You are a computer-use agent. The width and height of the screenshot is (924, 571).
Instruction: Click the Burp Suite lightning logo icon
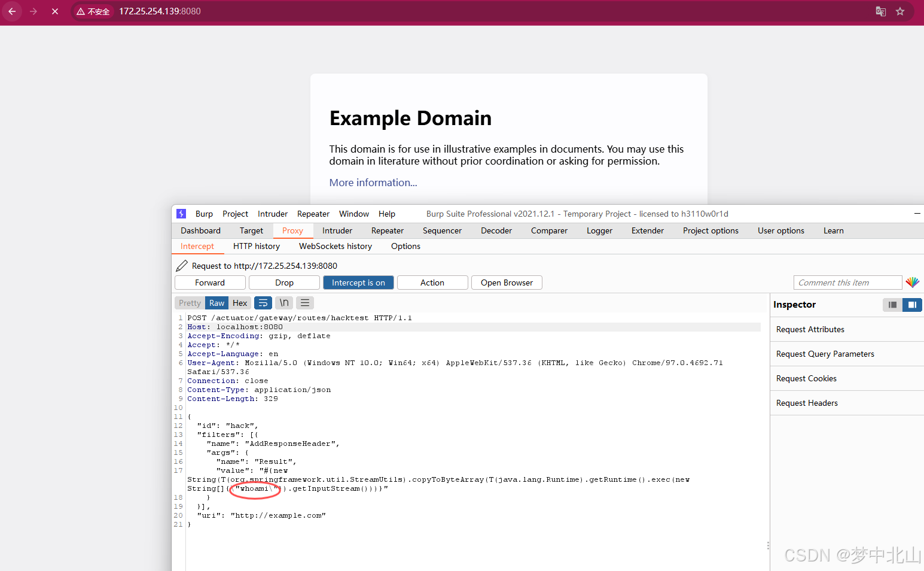coord(181,214)
